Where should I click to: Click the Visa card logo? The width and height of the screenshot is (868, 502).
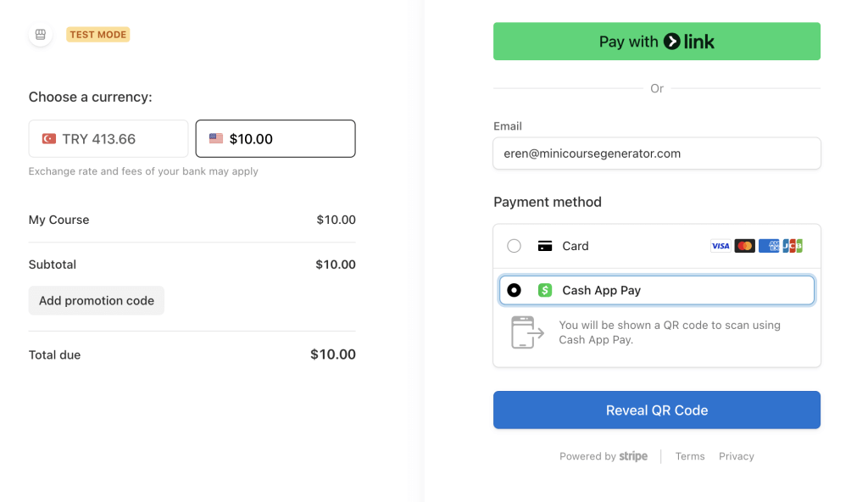[x=720, y=246]
